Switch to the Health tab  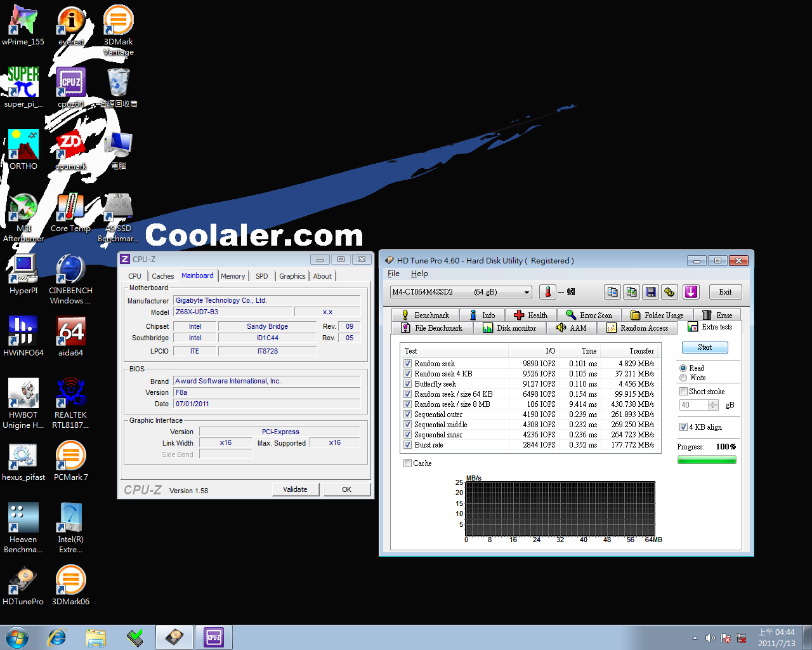(530, 315)
